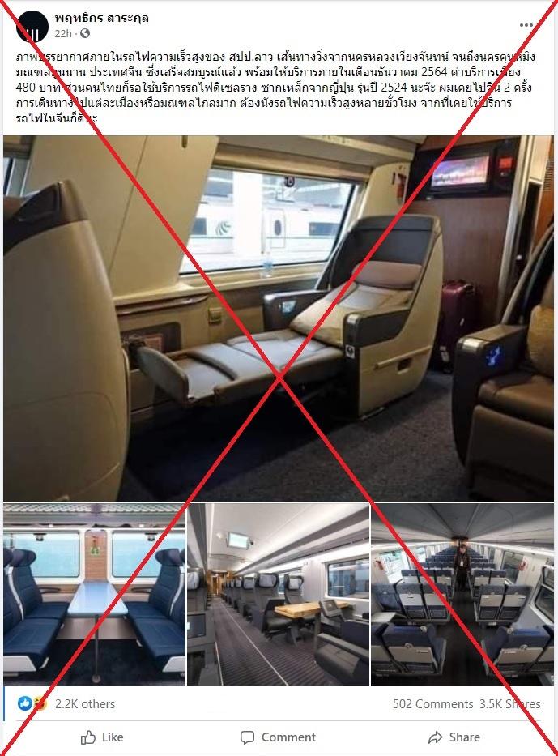Click the haha emoji reaction icon
Image resolution: width=558 pixels, height=756 pixels.
click(40, 703)
